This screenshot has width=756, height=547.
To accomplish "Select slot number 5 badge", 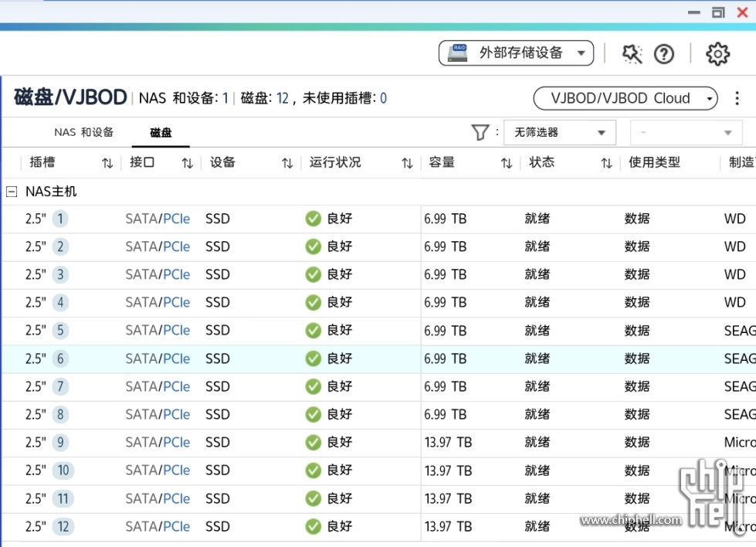I will coord(60,331).
